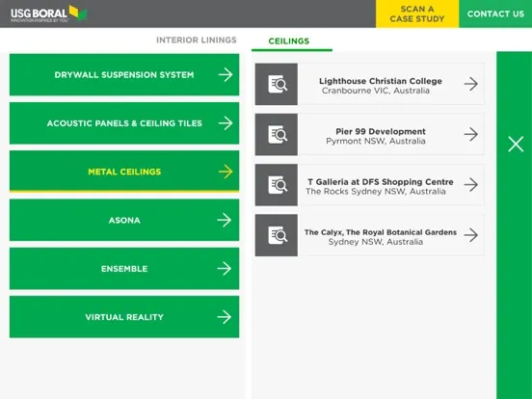Tap Scan a Case Study button
The height and width of the screenshot is (399, 532).
[x=417, y=13]
